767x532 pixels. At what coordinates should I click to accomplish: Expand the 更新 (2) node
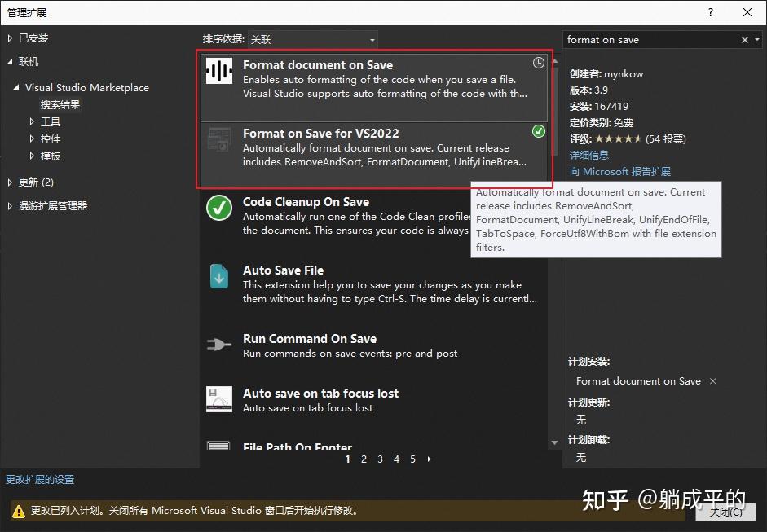point(10,182)
